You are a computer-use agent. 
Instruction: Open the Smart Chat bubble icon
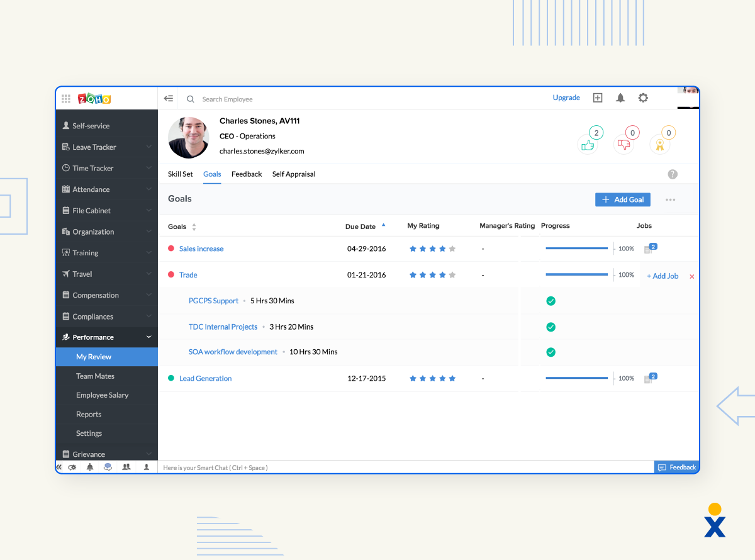click(107, 467)
